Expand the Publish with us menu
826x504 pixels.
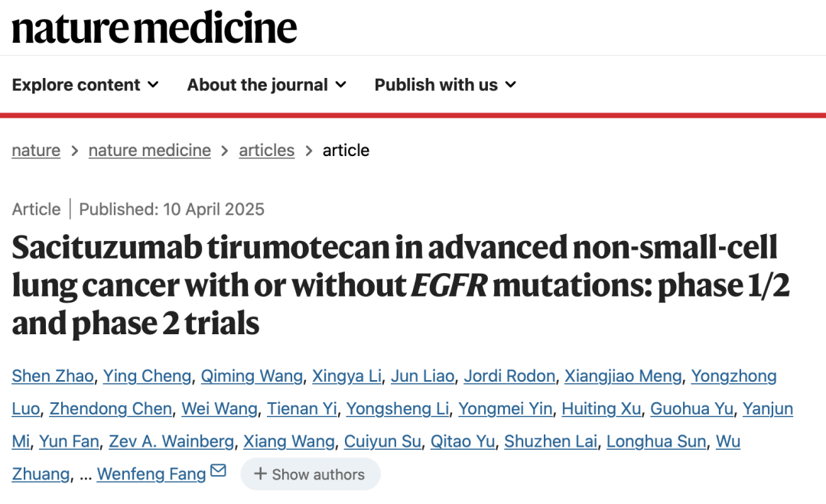click(444, 85)
